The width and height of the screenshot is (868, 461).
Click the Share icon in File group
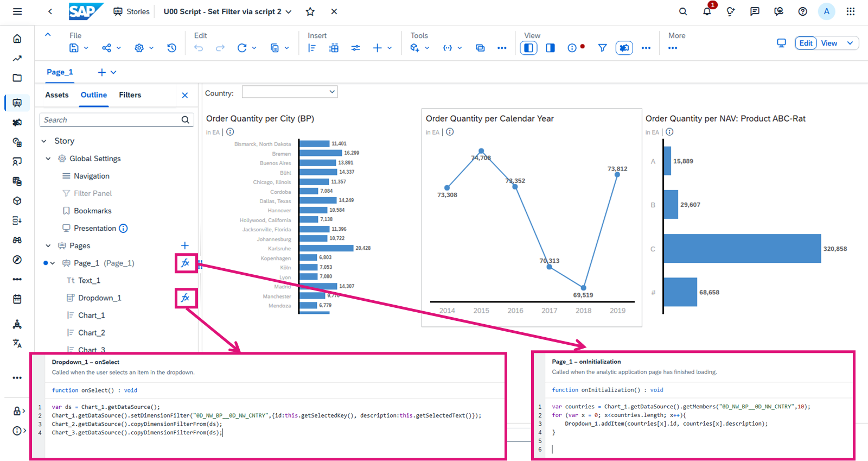(x=107, y=48)
